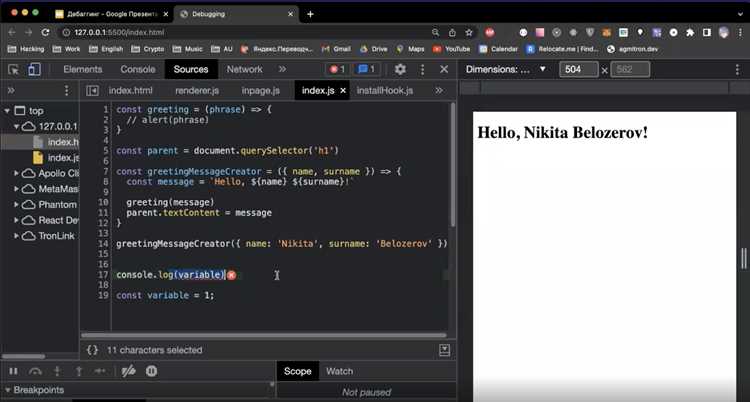Expand the TronLink tree node
750x402 pixels.
click(17, 236)
